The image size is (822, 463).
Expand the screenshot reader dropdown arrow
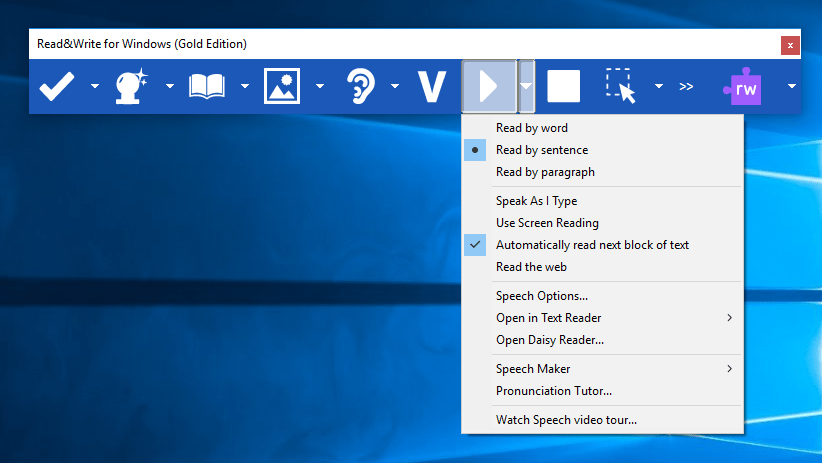coord(659,86)
